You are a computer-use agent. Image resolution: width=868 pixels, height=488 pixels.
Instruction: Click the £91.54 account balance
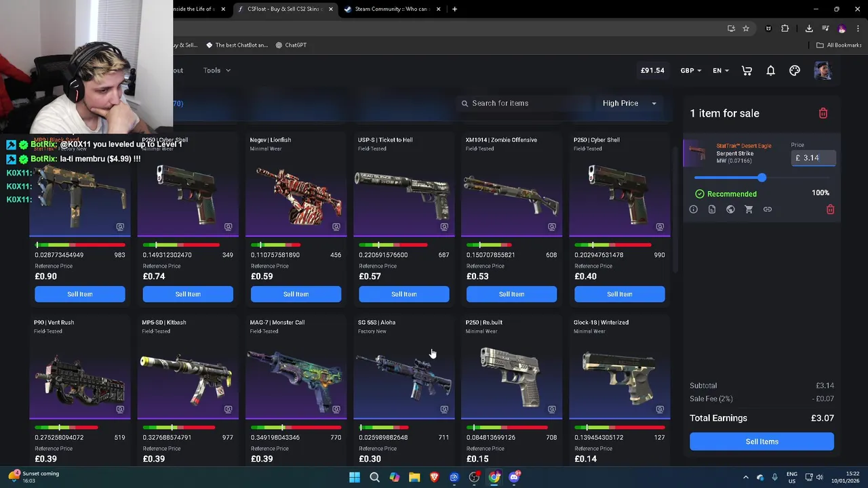[652, 70]
